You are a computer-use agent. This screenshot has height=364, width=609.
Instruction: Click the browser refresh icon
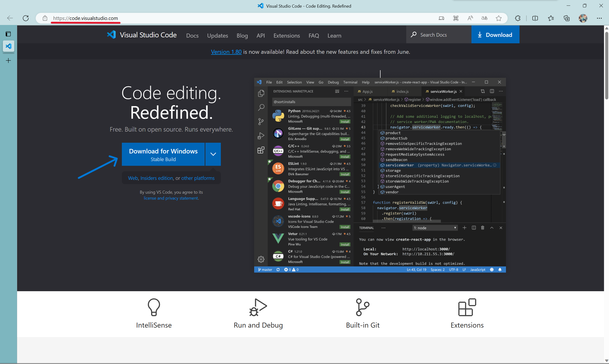[26, 18]
